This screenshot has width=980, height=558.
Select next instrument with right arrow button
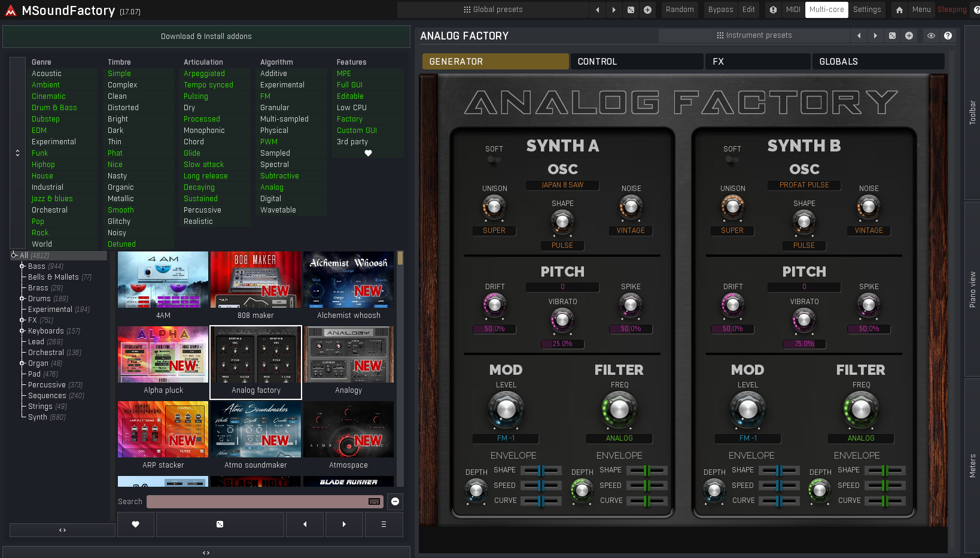344,524
